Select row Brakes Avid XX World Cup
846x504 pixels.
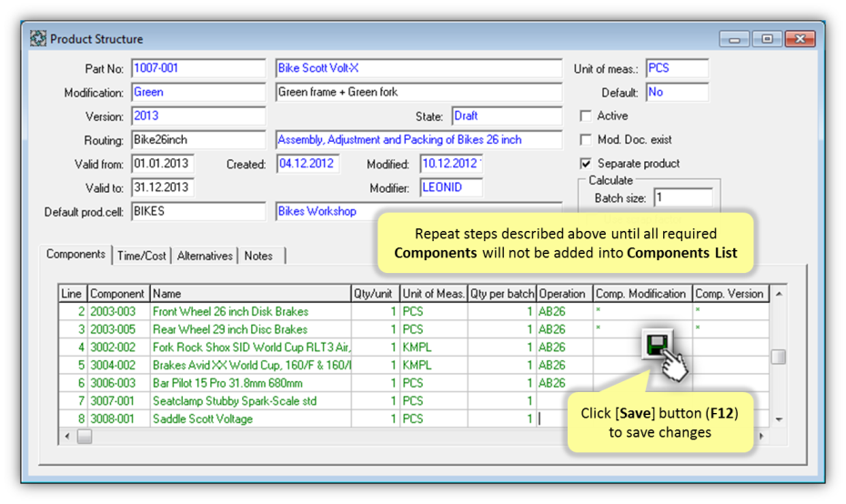click(x=414, y=365)
